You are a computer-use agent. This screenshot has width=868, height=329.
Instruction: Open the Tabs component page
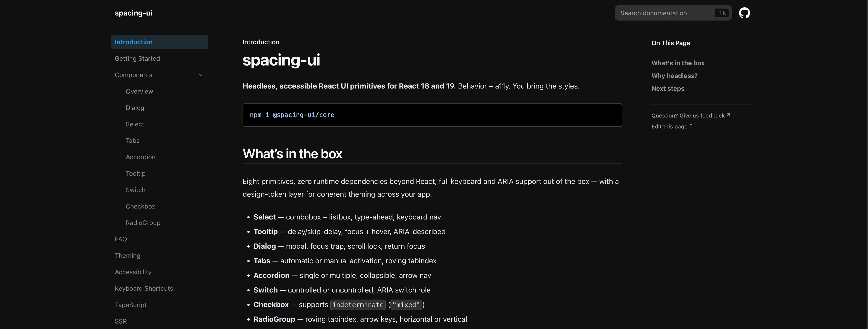click(x=132, y=141)
